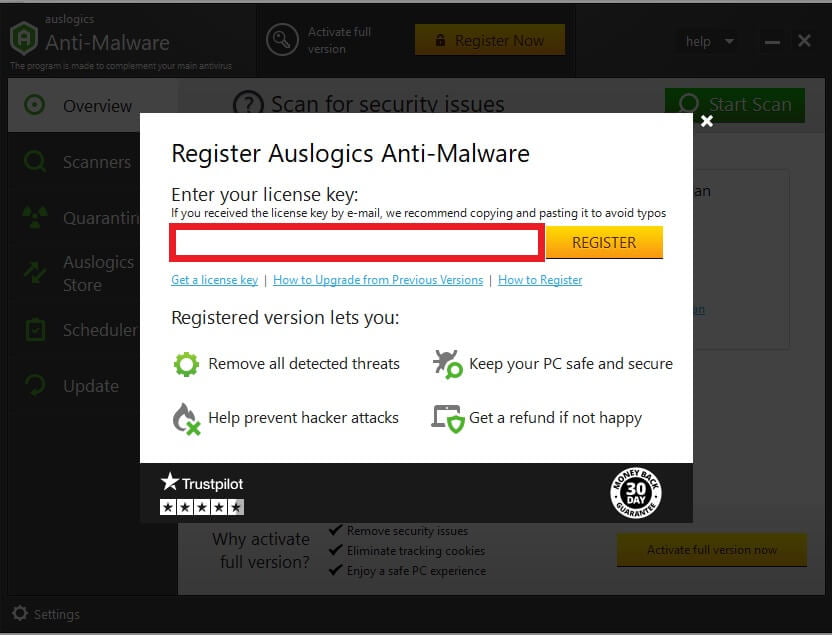Close the Anti-Malware window
This screenshot has height=635, width=832.
(x=804, y=41)
